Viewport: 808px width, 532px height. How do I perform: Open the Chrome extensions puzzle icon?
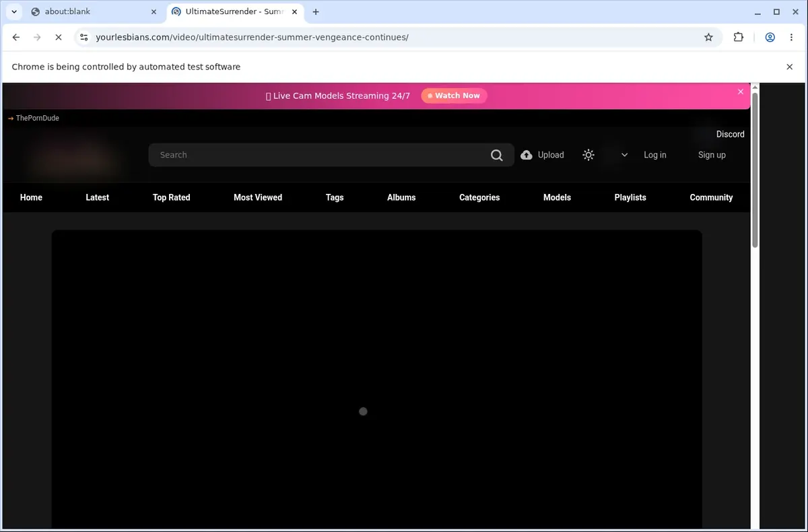pos(739,37)
